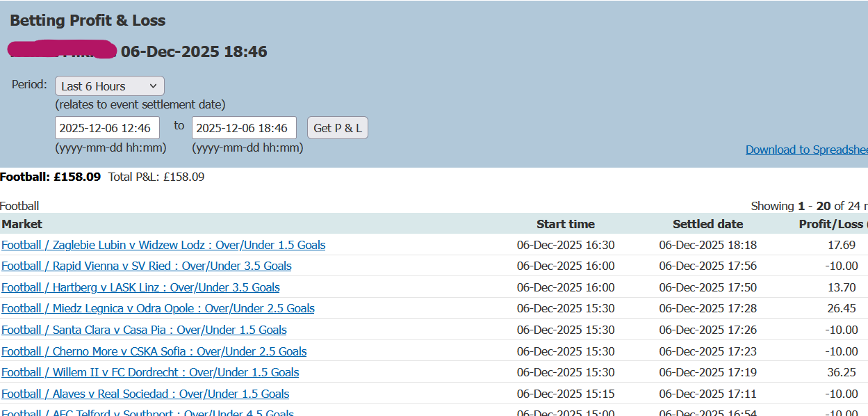868x416 pixels.
Task: Open the Alaves v Real Sociedad market
Action: (145, 394)
